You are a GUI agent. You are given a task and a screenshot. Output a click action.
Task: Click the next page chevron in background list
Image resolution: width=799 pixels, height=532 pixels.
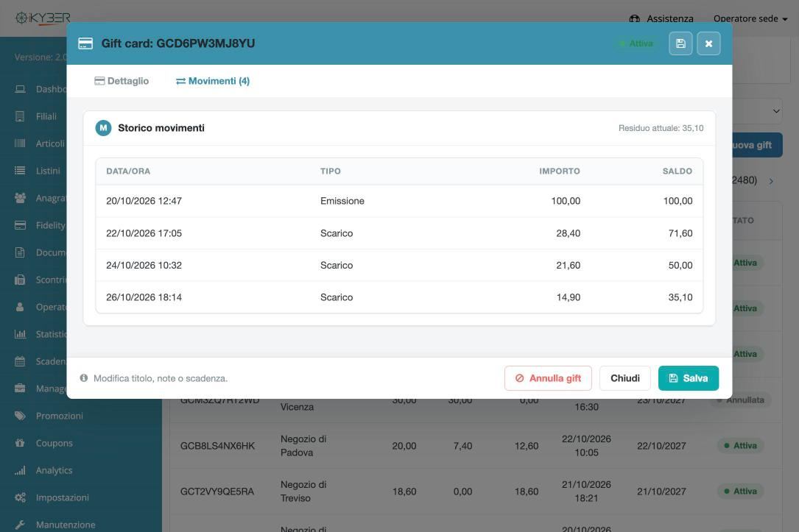(771, 181)
